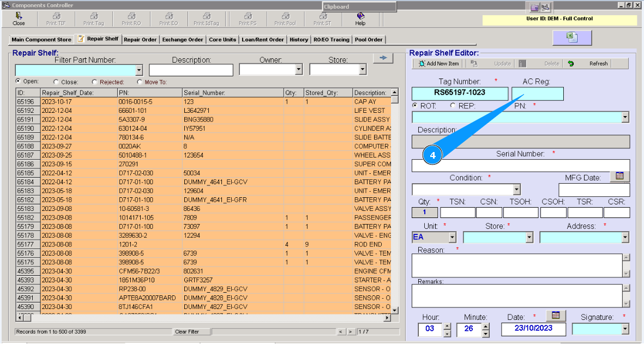Choose the REP radio option

click(453, 105)
